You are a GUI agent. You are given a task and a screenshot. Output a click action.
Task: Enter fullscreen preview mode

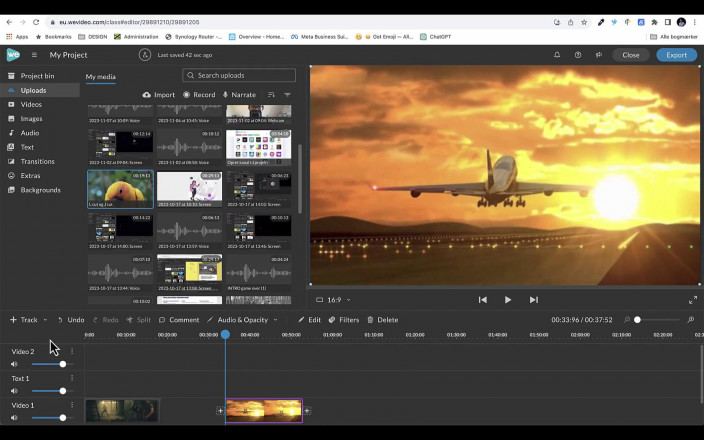692,299
